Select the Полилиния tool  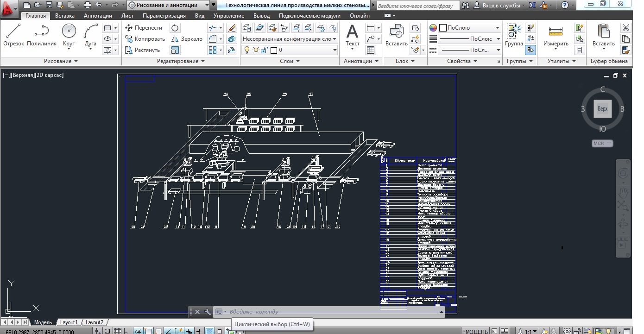[x=42, y=36]
